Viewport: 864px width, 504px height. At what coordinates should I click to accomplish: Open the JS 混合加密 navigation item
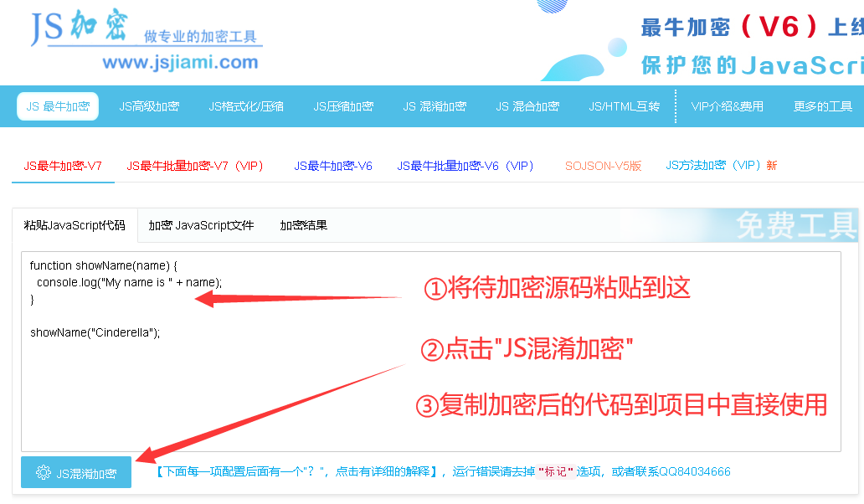(x=529, y=106)
